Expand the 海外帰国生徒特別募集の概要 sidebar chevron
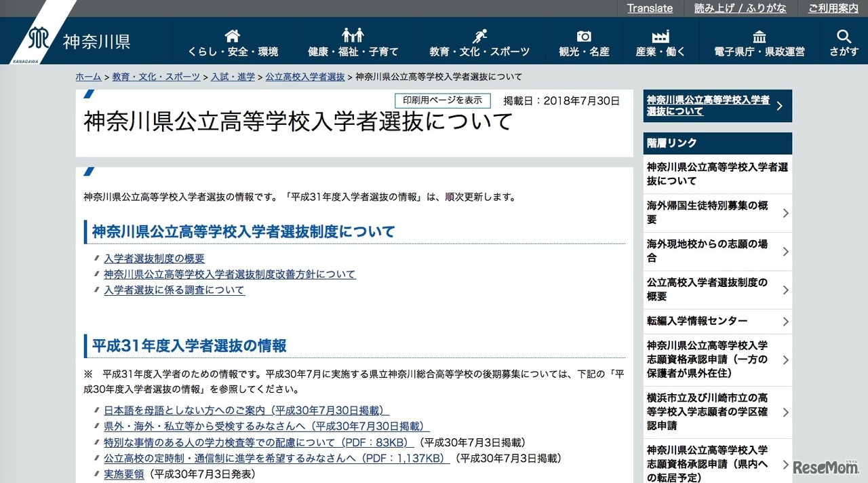 [x=785, y=212]
